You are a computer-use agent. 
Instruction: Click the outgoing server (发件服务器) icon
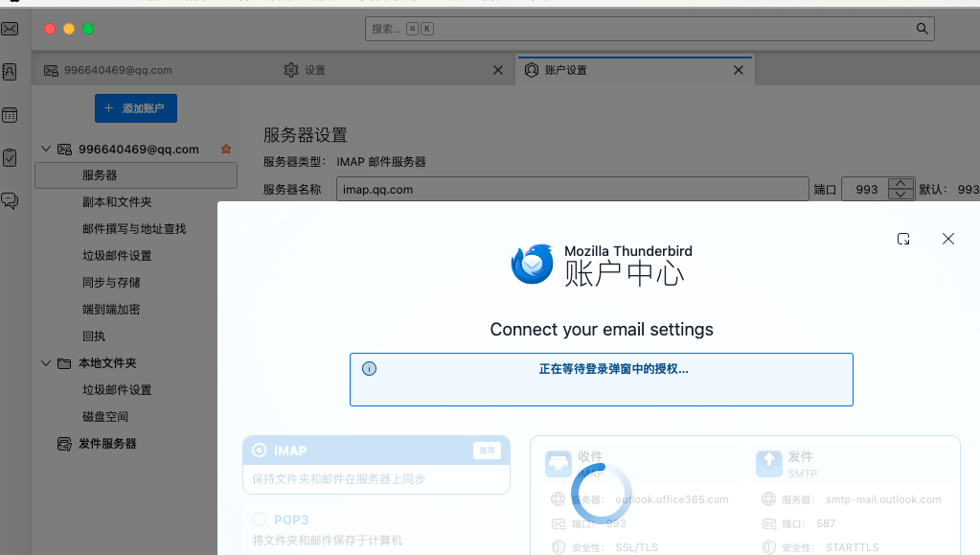[x=64, y=444]
